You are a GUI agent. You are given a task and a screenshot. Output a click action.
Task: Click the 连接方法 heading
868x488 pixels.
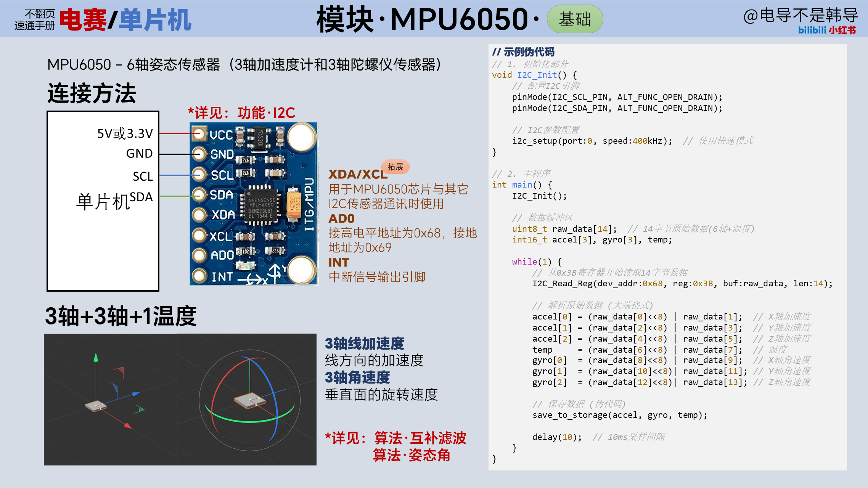(x=92, y=93)
